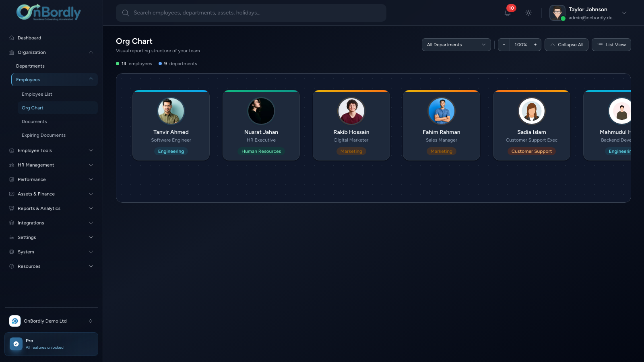Expand the Employee Tools section chevron
The image size is (644, 362).
[91, 150]
